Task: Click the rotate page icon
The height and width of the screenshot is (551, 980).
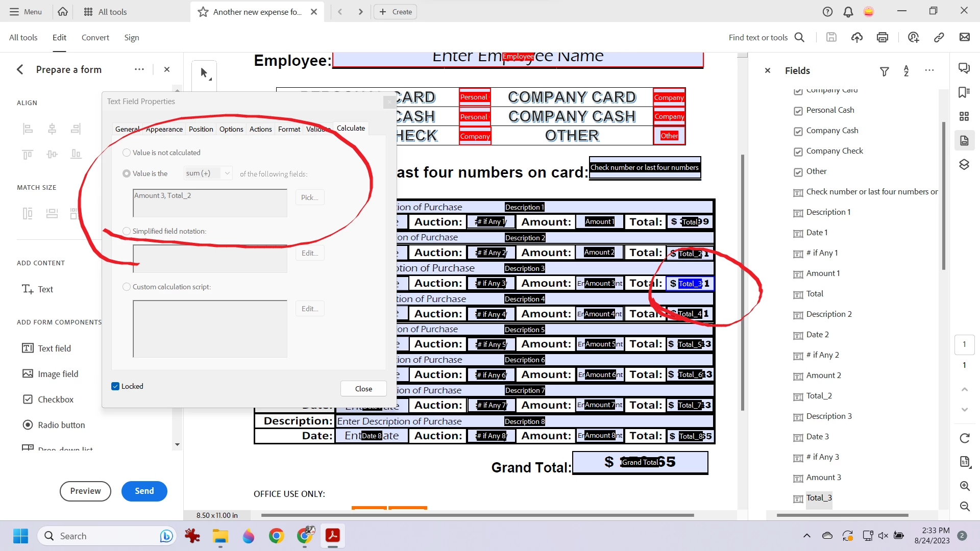Action: [x=965, y=438]
